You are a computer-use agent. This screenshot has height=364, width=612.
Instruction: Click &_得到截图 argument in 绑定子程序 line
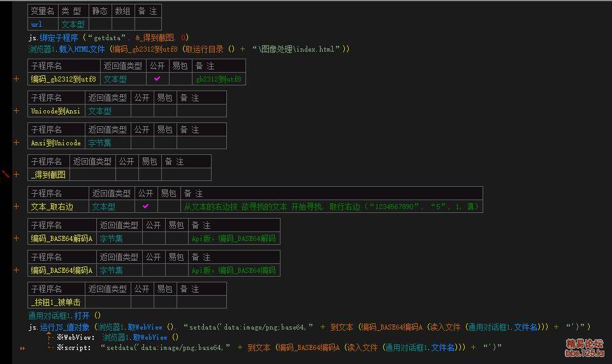(x=155, y=38)
